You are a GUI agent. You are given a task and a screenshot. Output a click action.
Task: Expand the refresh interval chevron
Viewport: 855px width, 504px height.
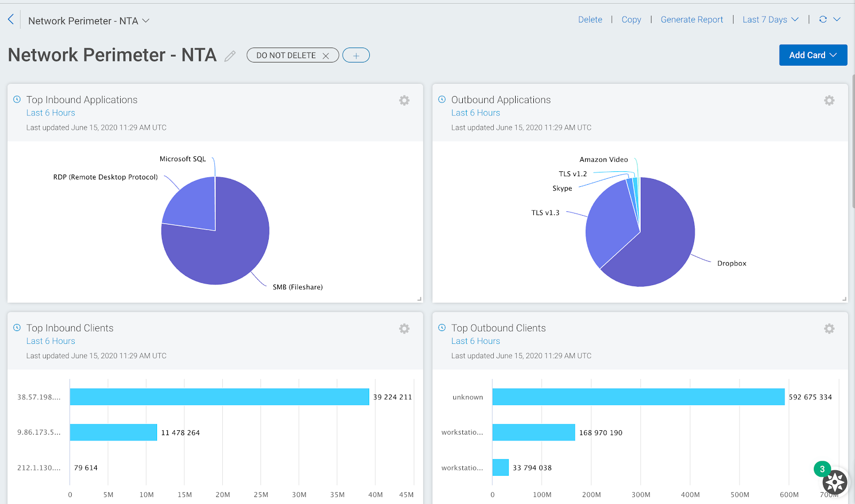(x=837, y=20)
